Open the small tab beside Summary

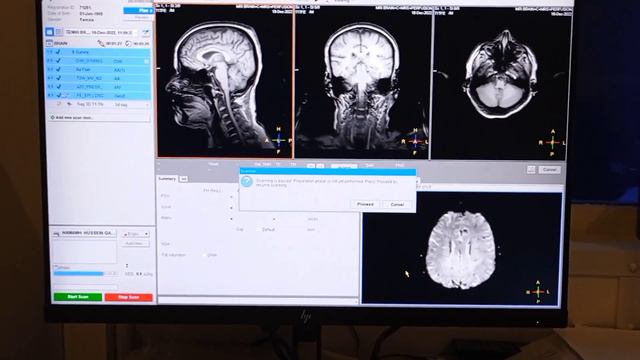click(184, 179)
